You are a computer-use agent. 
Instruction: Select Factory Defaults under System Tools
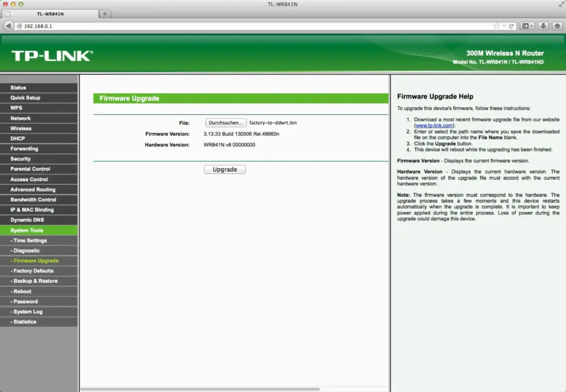coord(33,271)
